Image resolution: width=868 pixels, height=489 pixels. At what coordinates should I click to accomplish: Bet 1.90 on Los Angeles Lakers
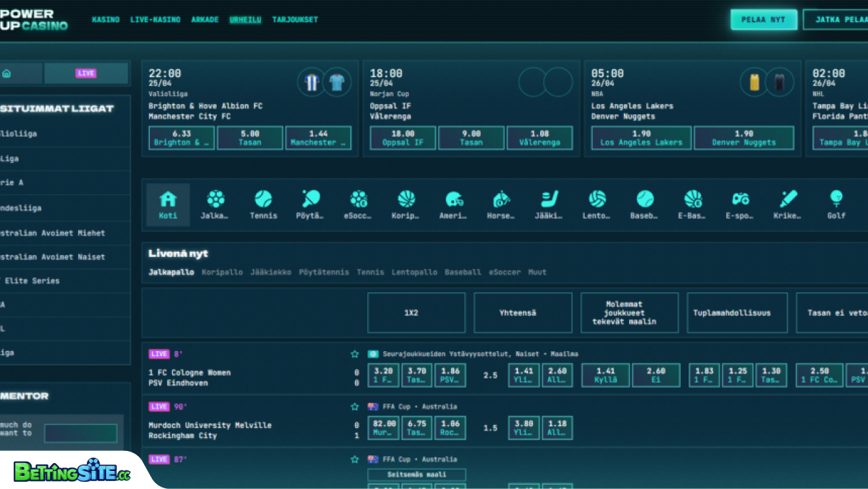[641, 138]
